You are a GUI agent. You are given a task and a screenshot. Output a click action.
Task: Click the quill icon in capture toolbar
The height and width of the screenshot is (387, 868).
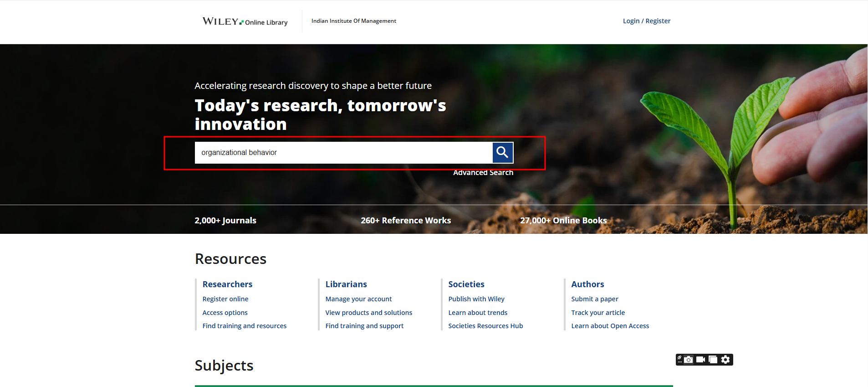[x=679, y=359]
